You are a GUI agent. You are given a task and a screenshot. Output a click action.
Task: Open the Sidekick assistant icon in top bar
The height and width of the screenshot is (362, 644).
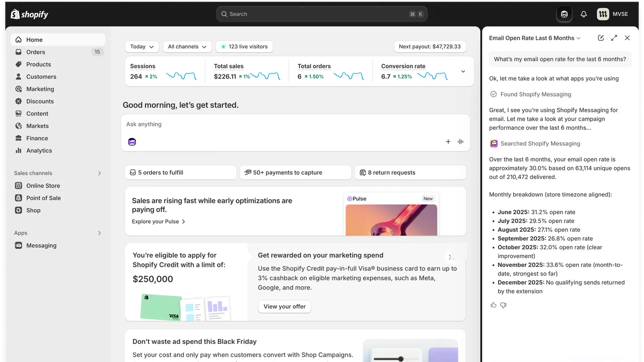click(565, 14)
